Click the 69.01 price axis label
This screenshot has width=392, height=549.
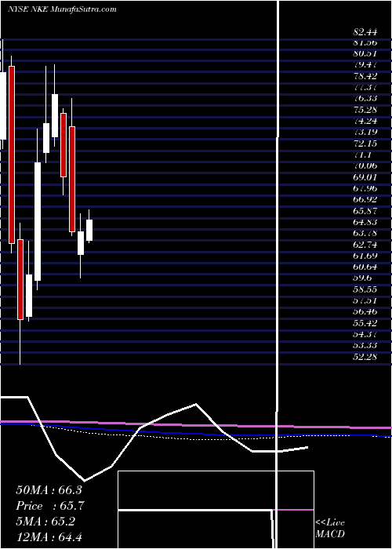(x=365, y=177)
